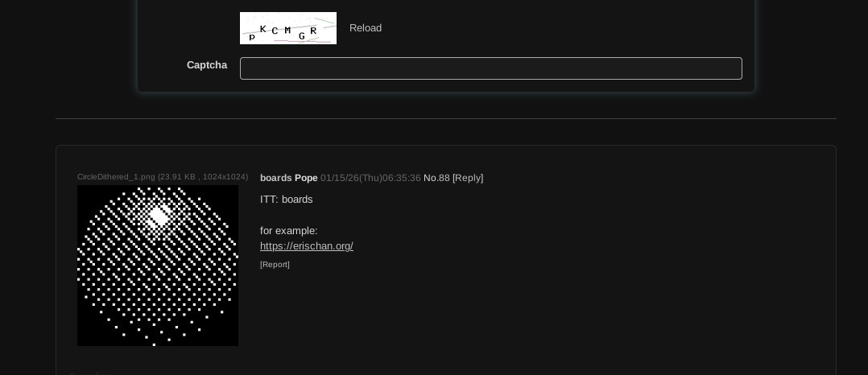Expand the dithered circle thumbnail image
This screenshot has width=868, height=375.
coord(158,266)
